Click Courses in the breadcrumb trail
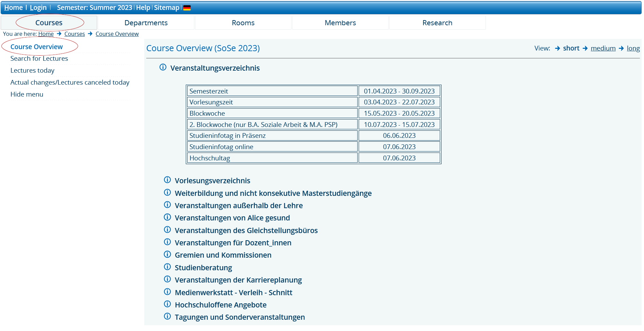This screenshot has height=331, width=644. (x=75, y=34)
